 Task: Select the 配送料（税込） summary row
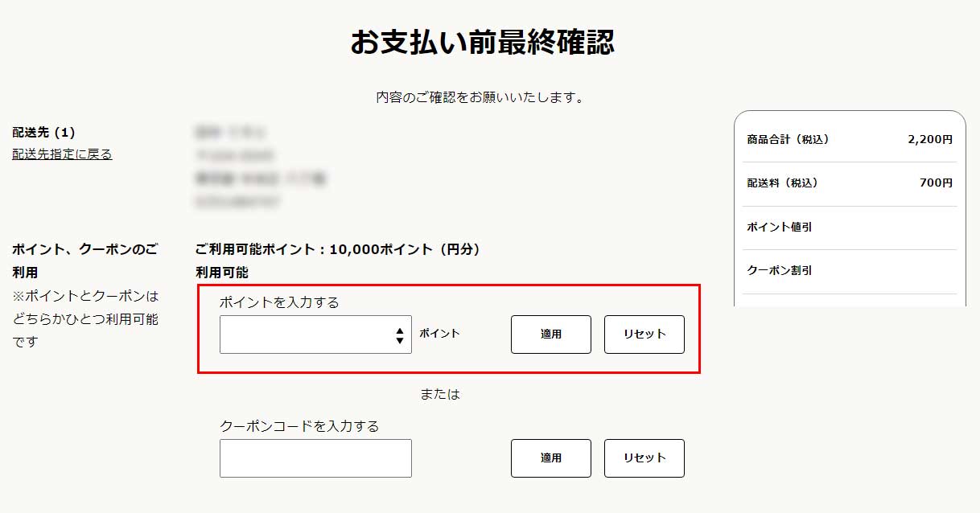850,183
